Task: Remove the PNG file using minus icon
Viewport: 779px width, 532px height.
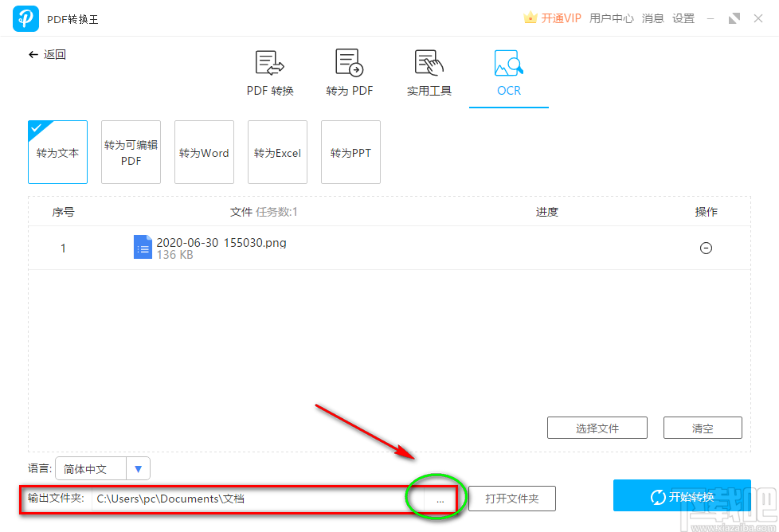Action: [x=706, y=248]
